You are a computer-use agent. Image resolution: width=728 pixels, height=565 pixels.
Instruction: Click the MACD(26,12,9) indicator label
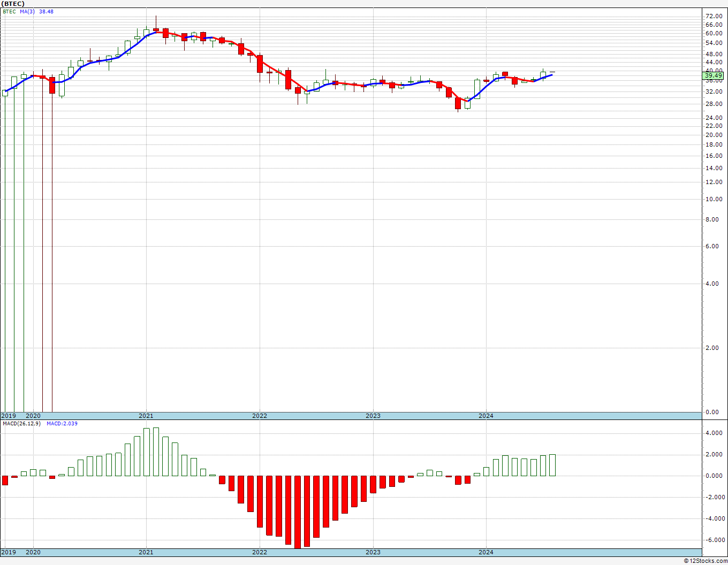21,423
